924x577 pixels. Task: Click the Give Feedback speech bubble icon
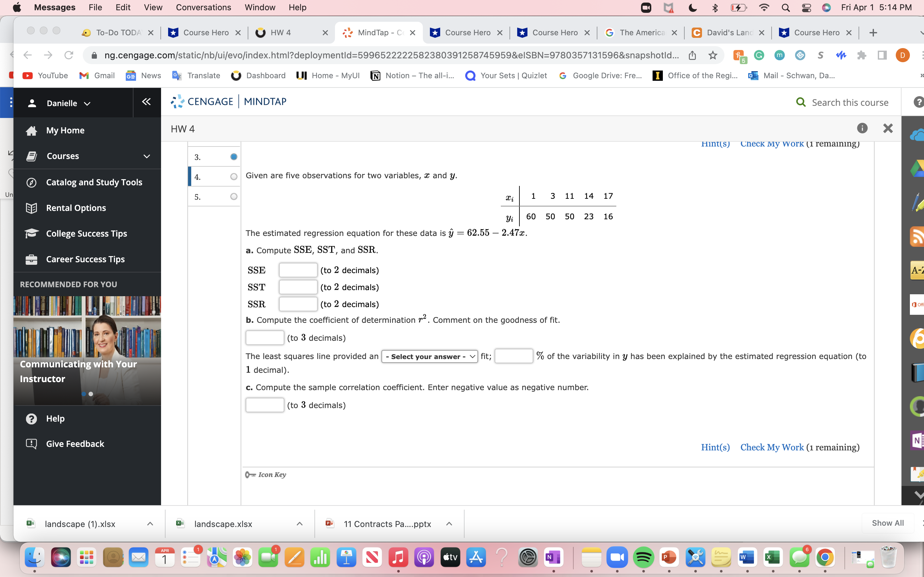31,443
